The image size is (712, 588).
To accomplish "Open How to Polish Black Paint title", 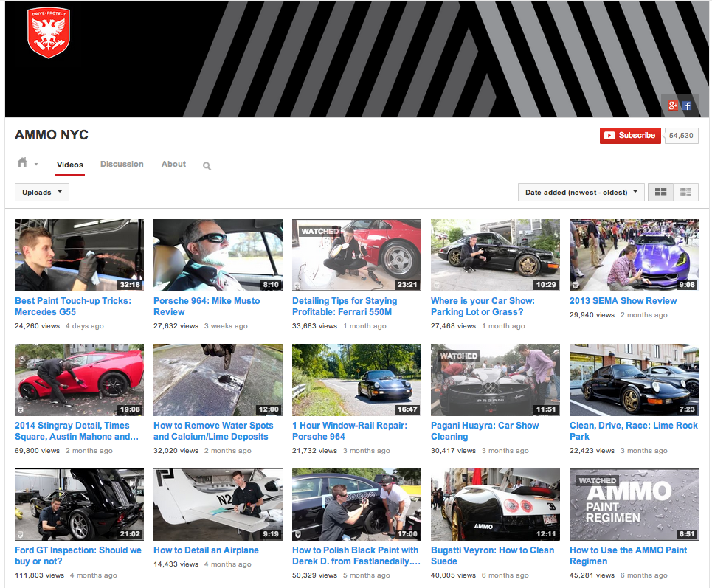I will 356,556.
